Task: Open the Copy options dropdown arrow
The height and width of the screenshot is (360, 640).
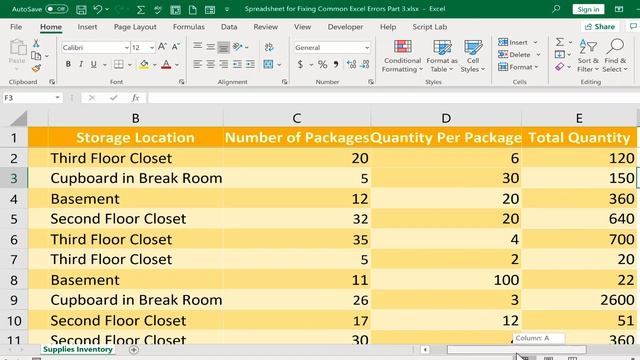Action: pyautogui.click(x=47, y=56)
